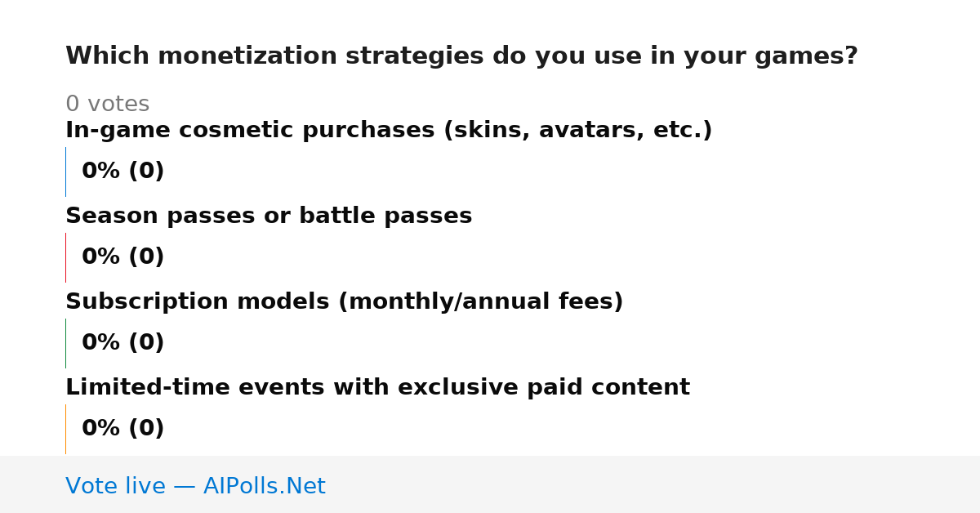Open the Vote live — AIPolls.Net link
This screenshot has width=980, height=513.
(195, 486)
